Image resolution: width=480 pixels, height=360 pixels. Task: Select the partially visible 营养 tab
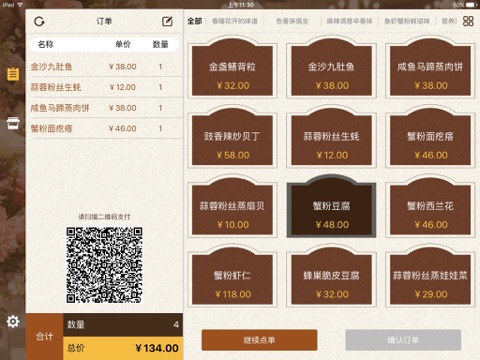[x=449, y=21]
